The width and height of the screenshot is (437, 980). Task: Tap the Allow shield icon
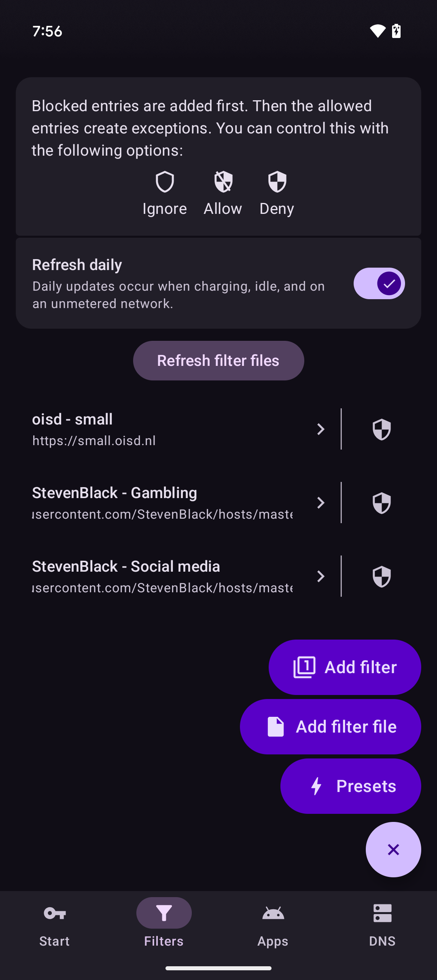click(223, 182)
